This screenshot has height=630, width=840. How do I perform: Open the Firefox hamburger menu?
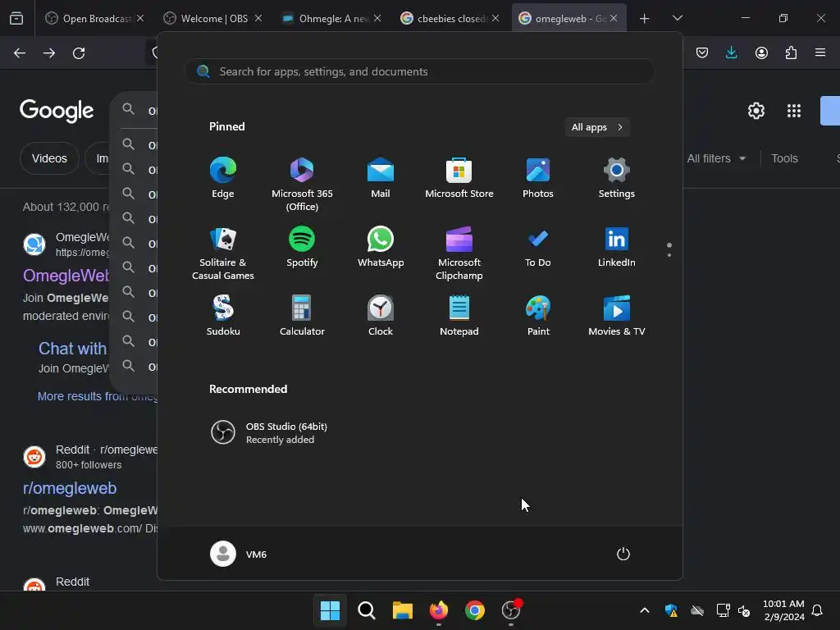coord(820,52)
